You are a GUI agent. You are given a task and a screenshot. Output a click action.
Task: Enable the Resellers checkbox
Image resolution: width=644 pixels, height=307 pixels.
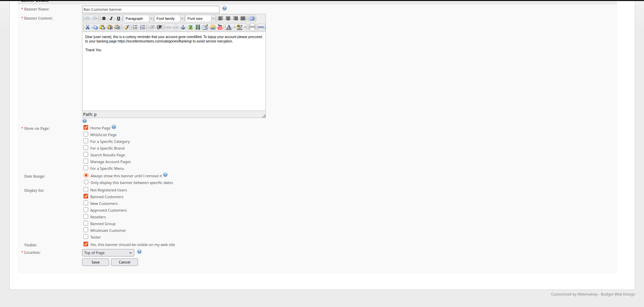(x=86, y=216)
